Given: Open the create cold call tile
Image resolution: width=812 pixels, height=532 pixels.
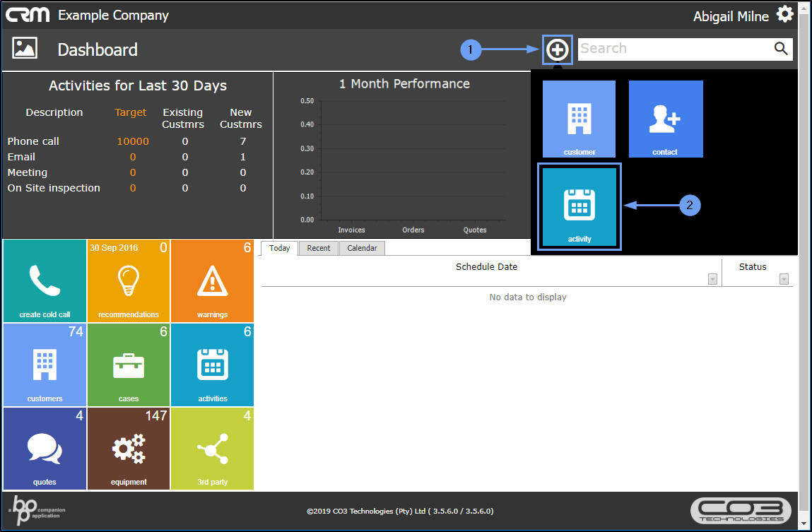Looking at the screenshot, I should tap(45, 280).
